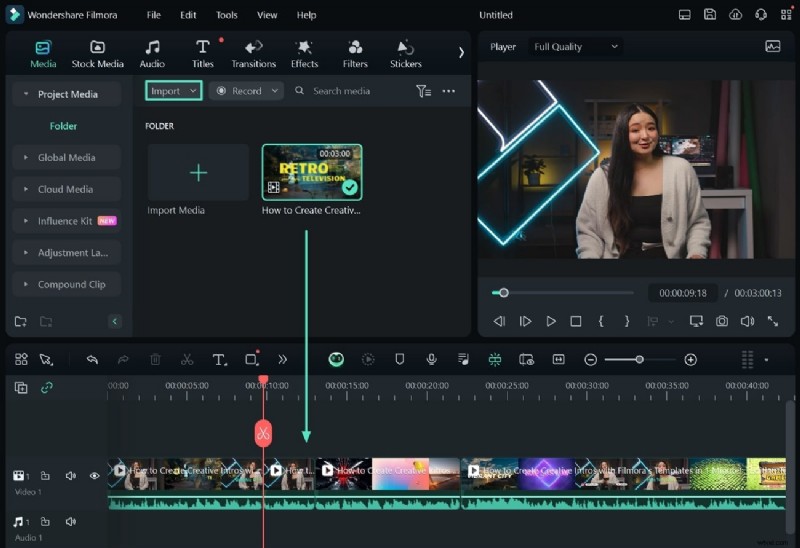
Task: Toggle auto ripple link icon
Action: pos(46,388)
